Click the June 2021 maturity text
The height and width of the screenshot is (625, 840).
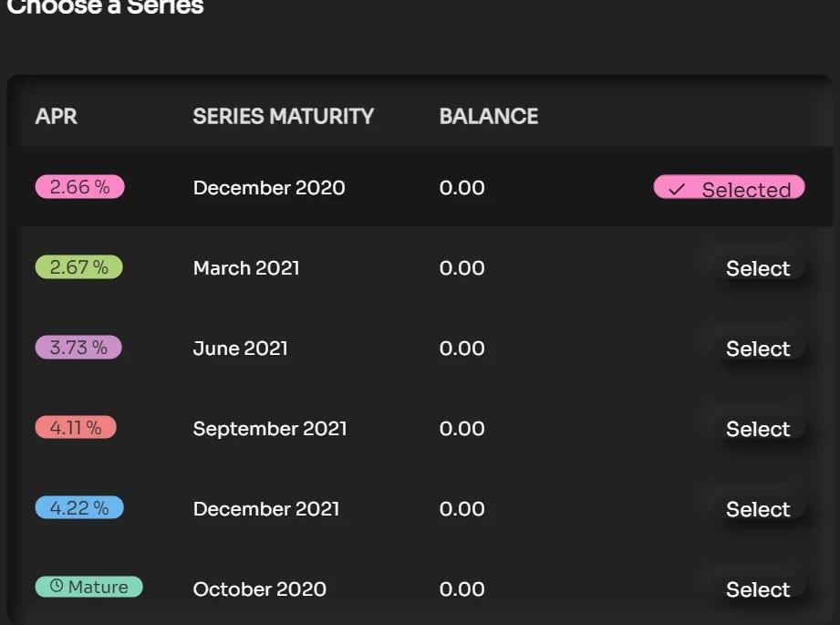tap(240, 349)
